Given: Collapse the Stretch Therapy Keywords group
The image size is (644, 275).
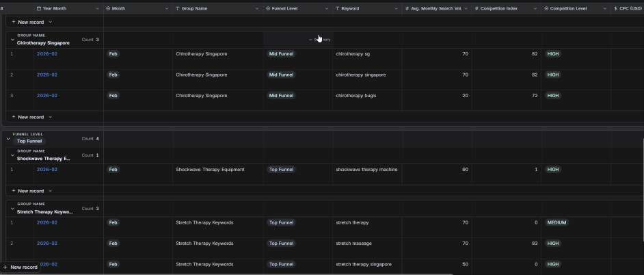Looking at the screenshot, I should (x=12, y=209).
